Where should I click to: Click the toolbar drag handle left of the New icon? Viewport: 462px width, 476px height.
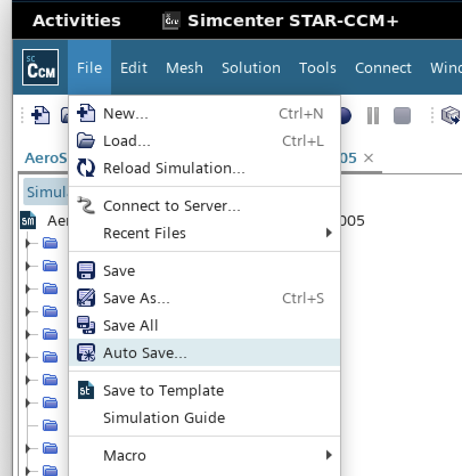(x=22, y=115)
